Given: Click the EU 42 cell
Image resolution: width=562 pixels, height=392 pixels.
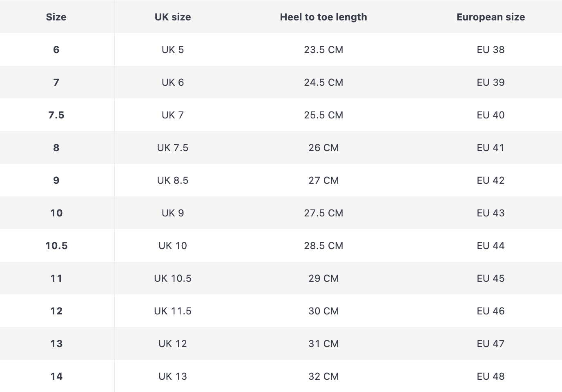Looking at the screenshot, I should click(x=491, y=180).
